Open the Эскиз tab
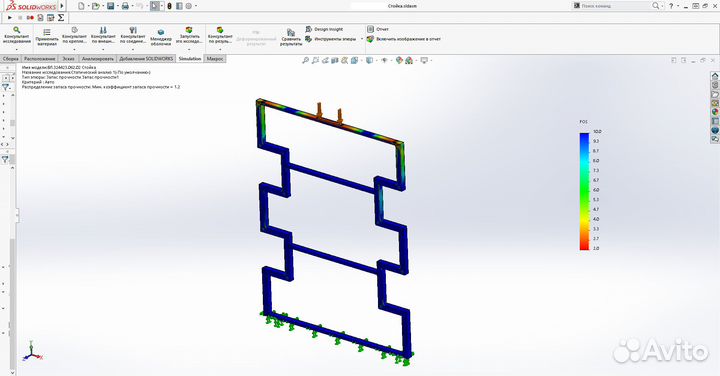Image resolution: width=720 pixels, height=376 pixels. pos(68,59)
